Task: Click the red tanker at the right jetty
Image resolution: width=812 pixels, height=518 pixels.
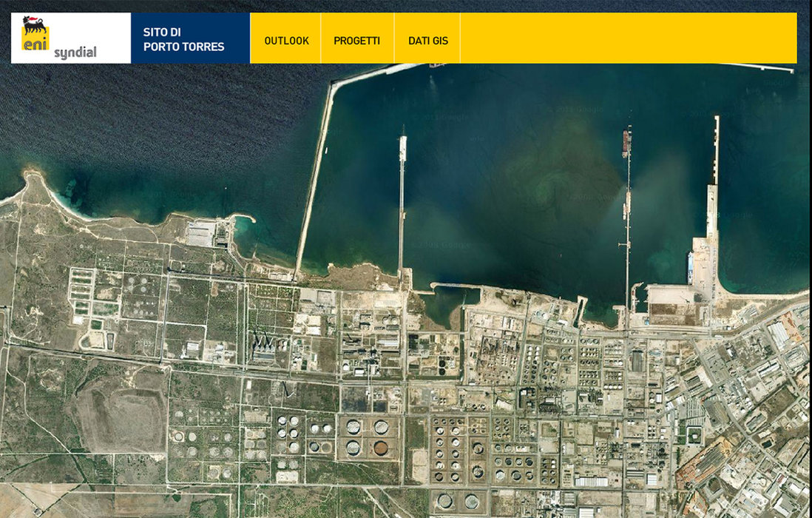Action: coord(626,141)
